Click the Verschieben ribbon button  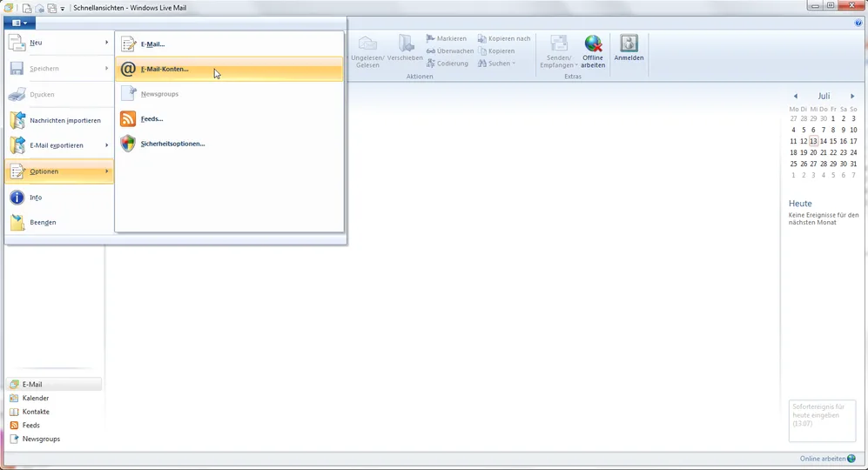[405, 48]
